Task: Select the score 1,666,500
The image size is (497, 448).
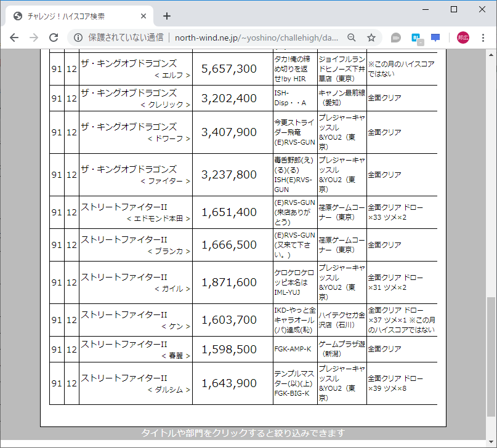Action: [x=229, y=245]
